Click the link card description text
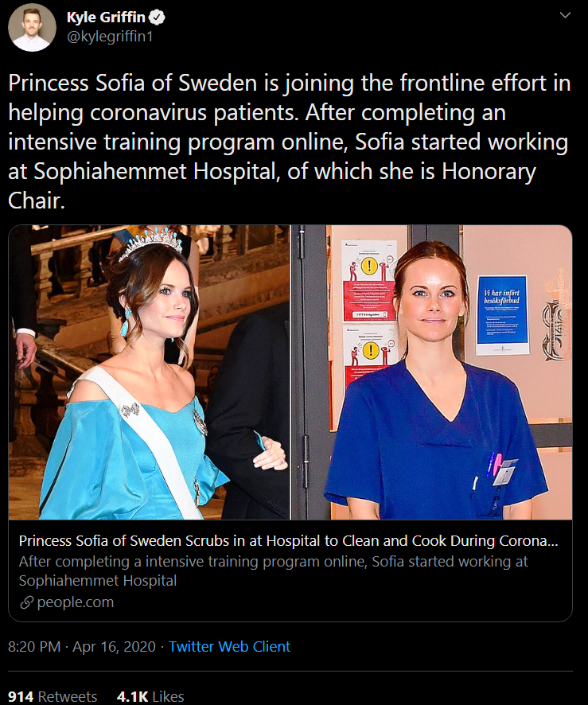 coord(272,571)
